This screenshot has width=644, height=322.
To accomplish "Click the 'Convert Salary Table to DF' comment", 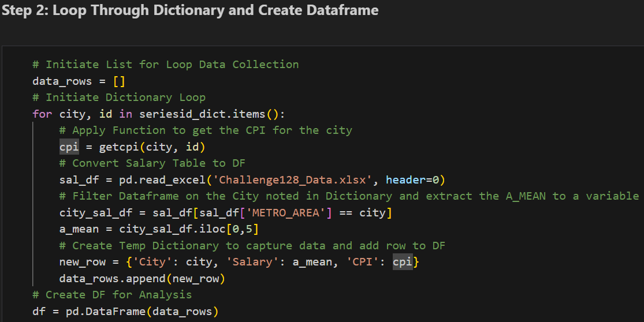I will tap(152, 163).
